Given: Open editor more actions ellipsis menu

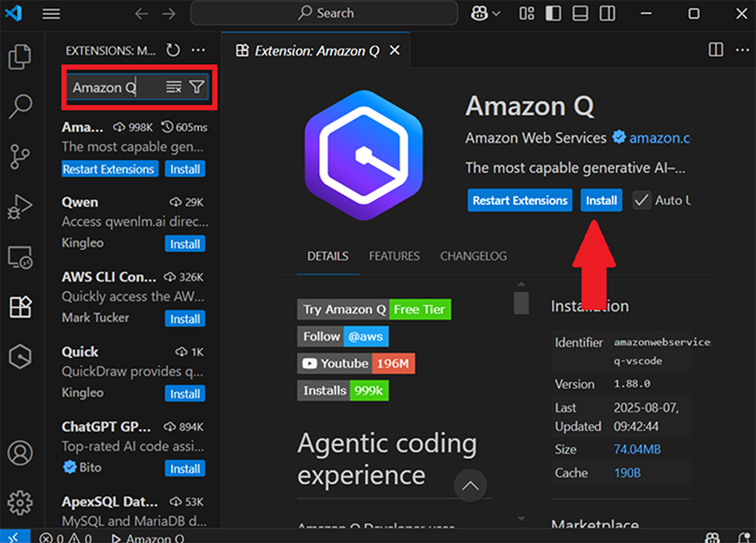Looking at the screenshot, I should (743, 50).
